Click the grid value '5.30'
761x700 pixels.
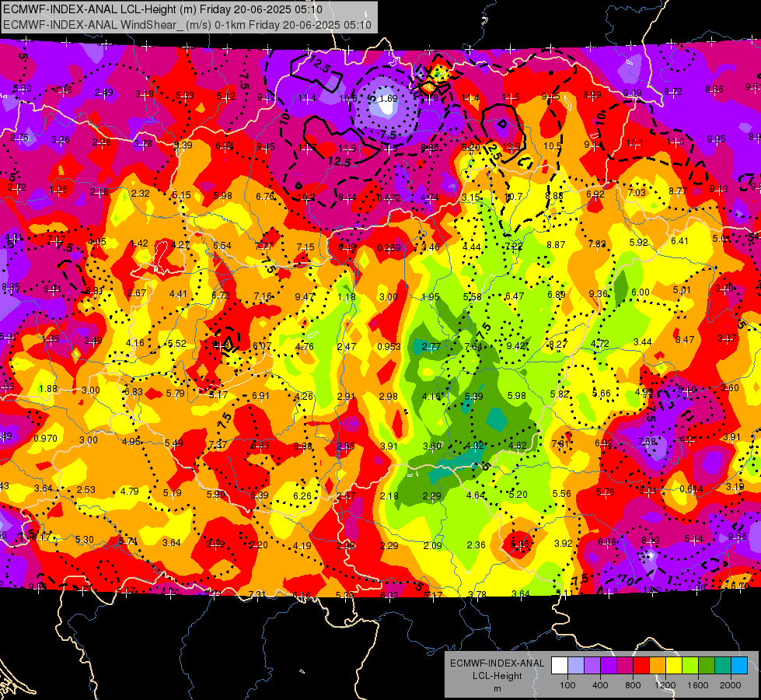(x=85, y=539)
